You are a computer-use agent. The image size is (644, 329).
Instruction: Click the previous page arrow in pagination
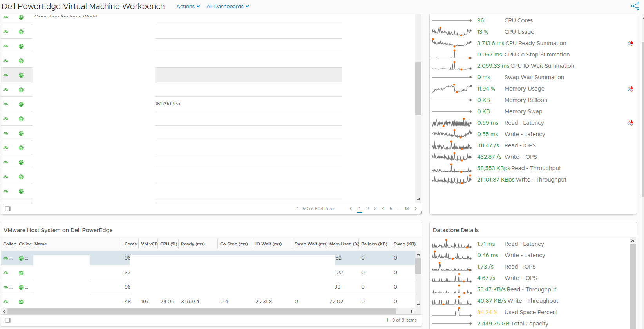point(351,209)
